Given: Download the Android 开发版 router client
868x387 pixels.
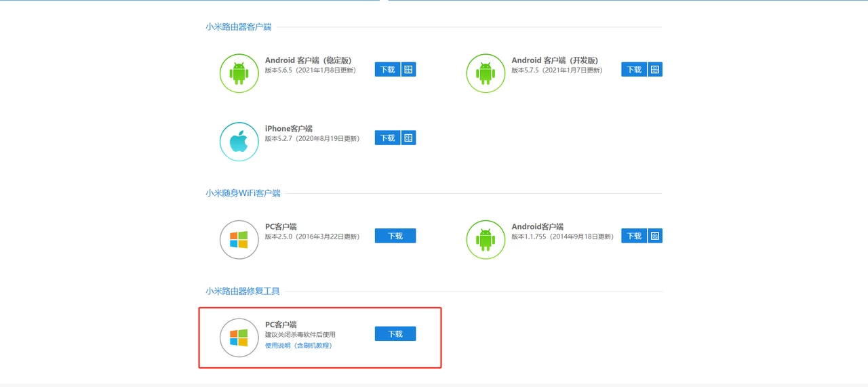Looking at the screenshot, I should pyautogui.click(x=634, y=69).
